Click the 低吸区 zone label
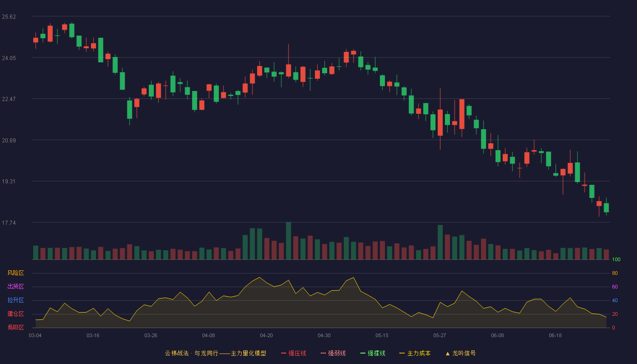This screenshot has width=637, height=364. pyautogui.click(x=15, y=327)
